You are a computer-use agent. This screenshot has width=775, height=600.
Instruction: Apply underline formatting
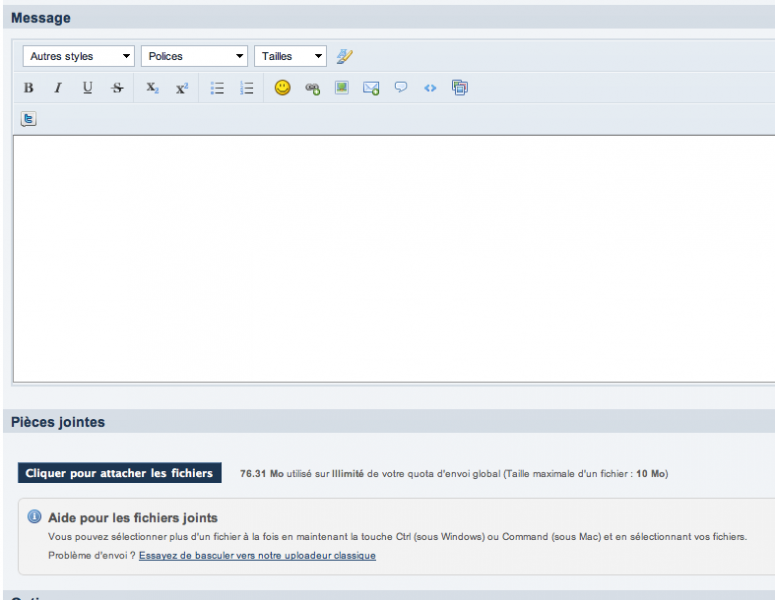point(87,88)
